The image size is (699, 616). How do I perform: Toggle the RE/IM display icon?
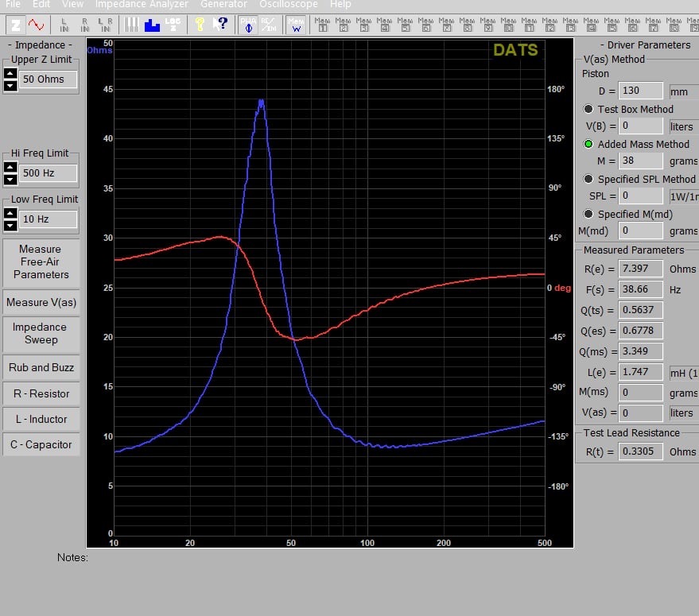coord(269,25)
